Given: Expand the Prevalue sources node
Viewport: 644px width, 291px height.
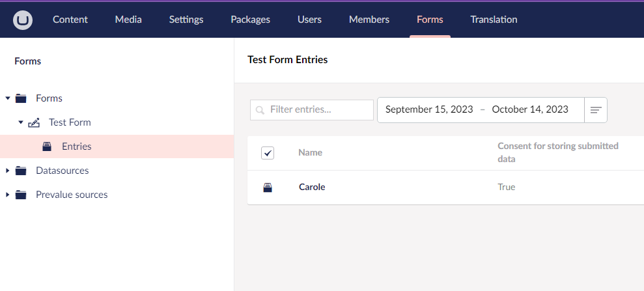Looking at the screenshot, I should tap(7, 195).
